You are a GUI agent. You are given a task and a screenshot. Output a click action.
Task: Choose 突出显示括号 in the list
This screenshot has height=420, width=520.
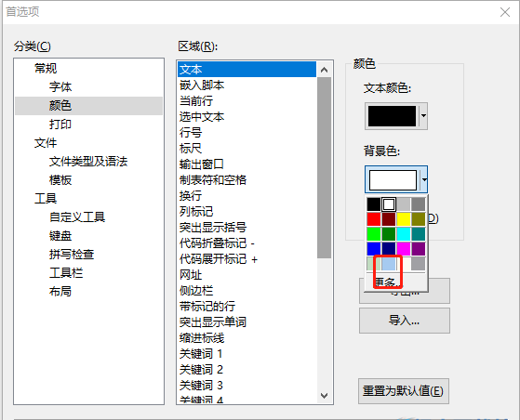pyautogui.click(x=247, y=228)
